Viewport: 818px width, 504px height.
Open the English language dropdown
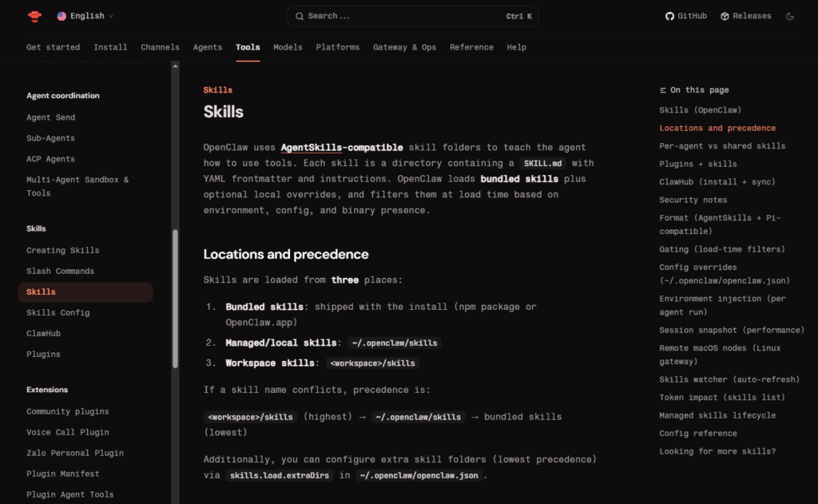85,16
